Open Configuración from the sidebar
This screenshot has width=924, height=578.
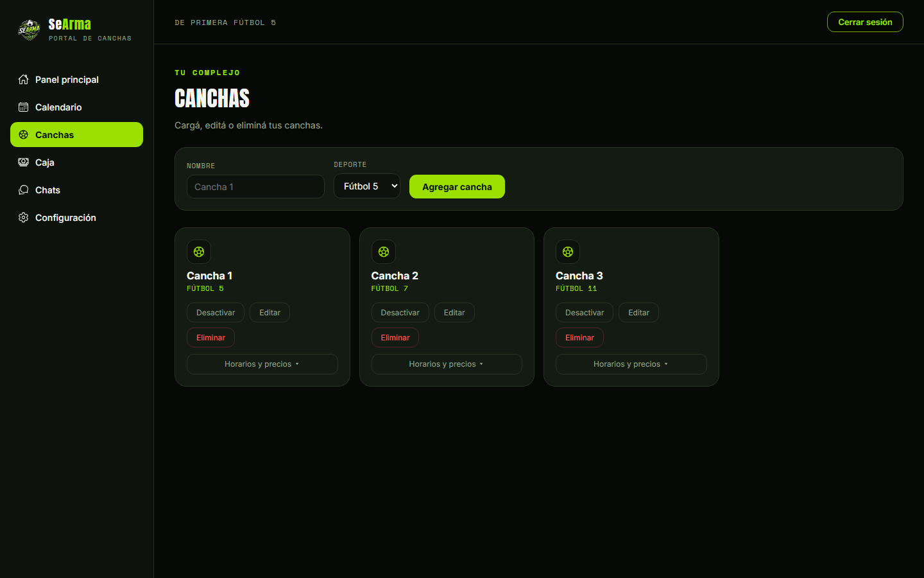(77, 218)
